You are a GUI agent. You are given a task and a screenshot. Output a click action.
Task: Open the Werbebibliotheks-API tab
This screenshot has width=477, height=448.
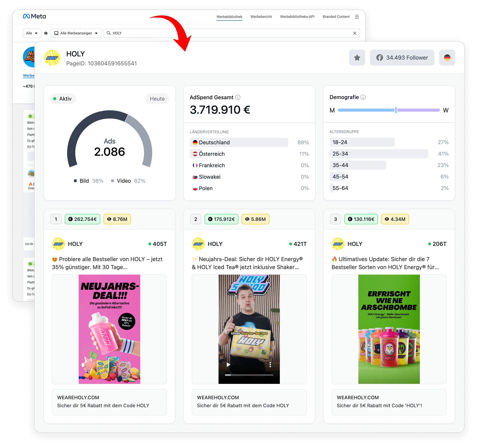(297, 17)
